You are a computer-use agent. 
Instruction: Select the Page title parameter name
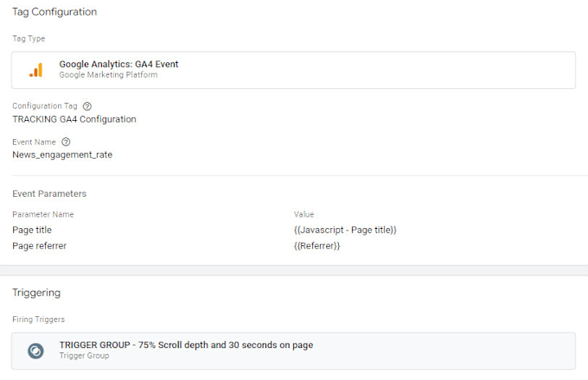(x=32, y=230)
